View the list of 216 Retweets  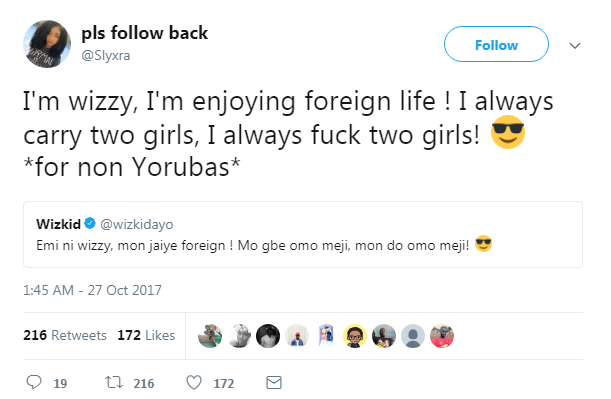[x=65, y=335]
